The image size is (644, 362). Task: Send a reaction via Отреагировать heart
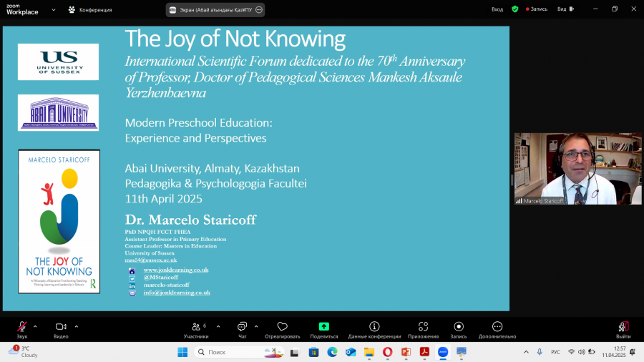pos(282,330)
